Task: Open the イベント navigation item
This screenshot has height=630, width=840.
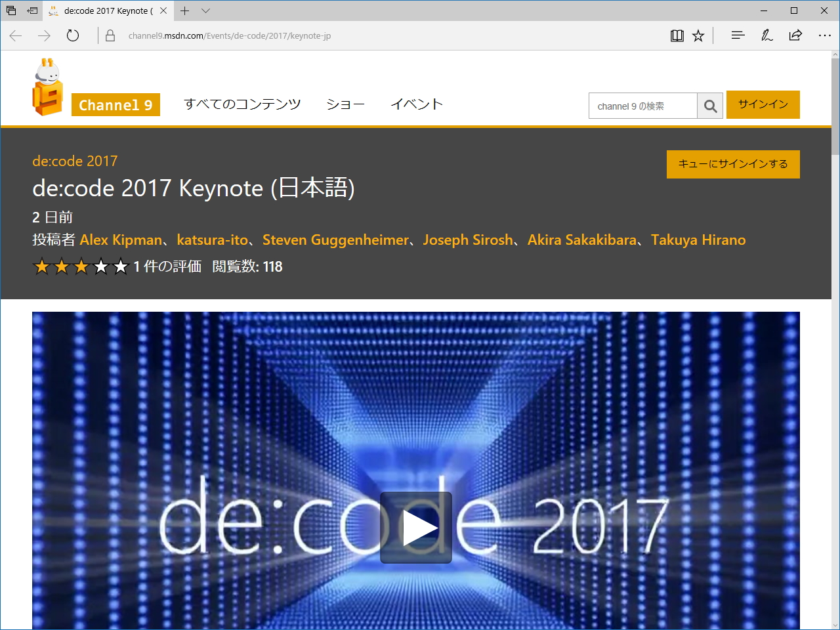Action: pos(417,104)
